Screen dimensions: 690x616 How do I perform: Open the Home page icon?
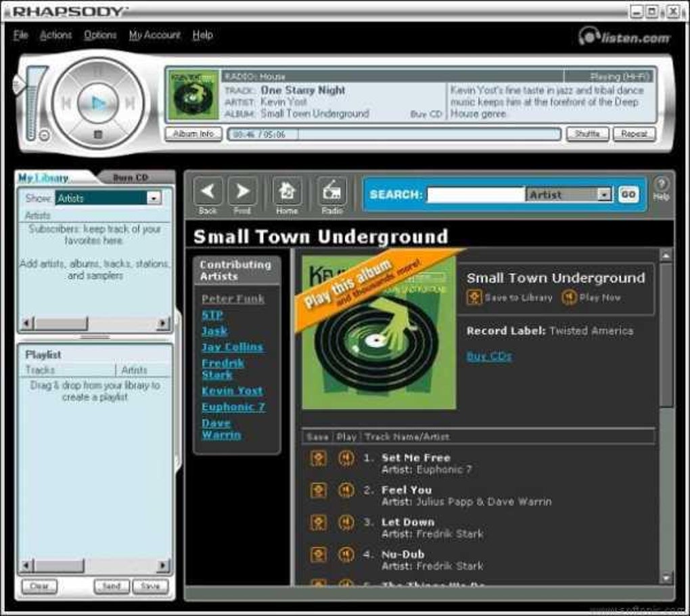pos(287,191)
